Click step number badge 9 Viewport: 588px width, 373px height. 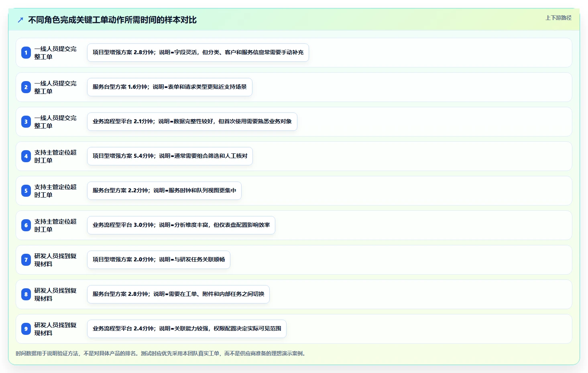(x=26, y=329)
